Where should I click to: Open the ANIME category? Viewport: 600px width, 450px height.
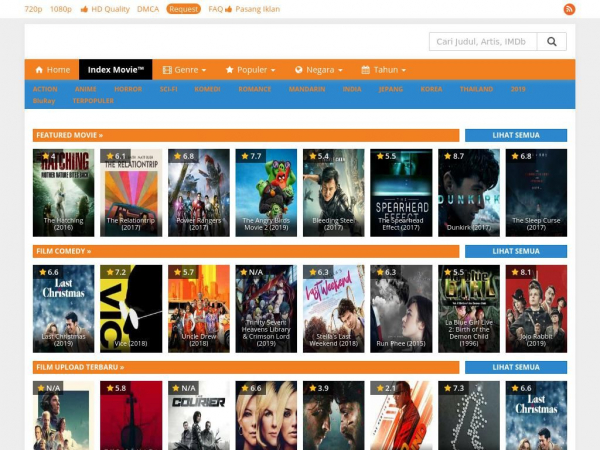(86, 89)
